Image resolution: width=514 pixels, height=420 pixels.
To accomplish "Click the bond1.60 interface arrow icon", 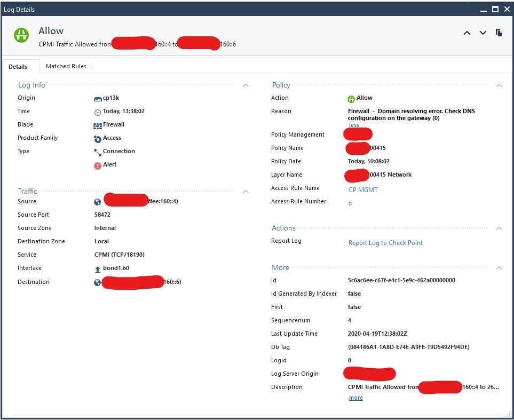I will tap(98, 269).
